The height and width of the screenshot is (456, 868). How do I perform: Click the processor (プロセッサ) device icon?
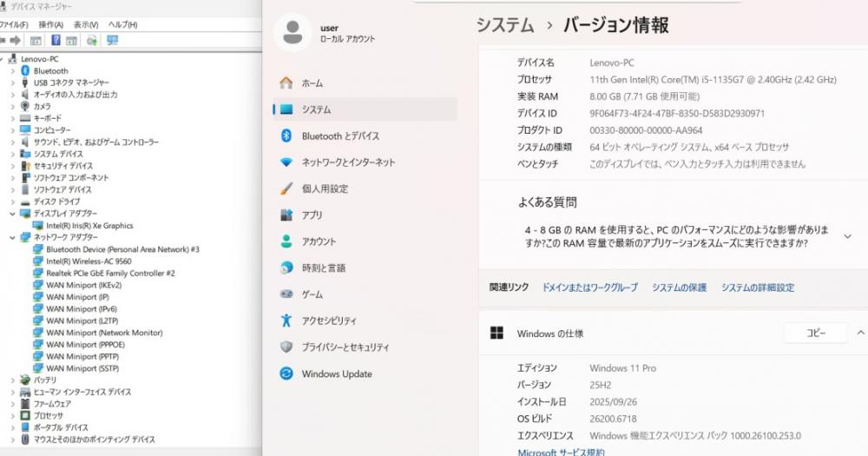(25, 415)
